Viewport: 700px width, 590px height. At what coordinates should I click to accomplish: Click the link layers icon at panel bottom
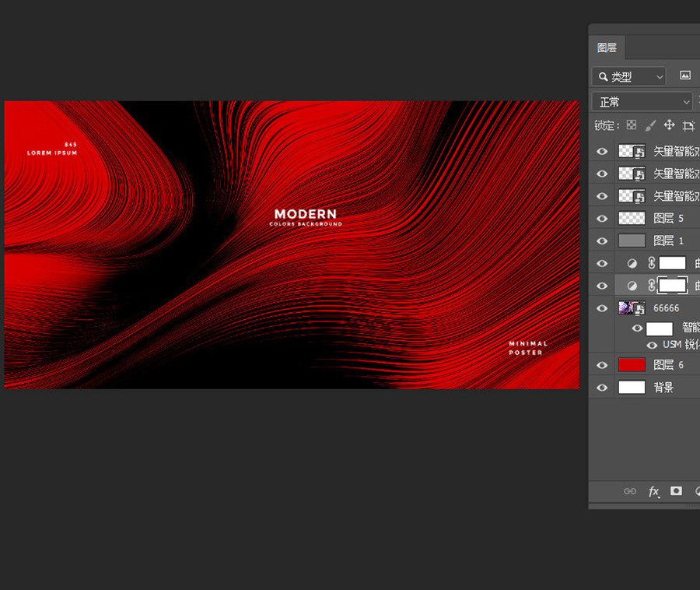(630, 491)
